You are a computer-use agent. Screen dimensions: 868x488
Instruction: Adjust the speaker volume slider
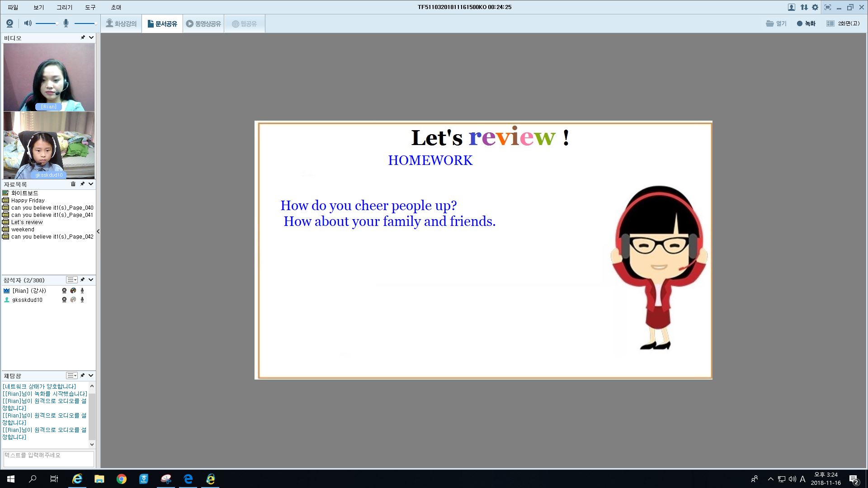(47, 23)
